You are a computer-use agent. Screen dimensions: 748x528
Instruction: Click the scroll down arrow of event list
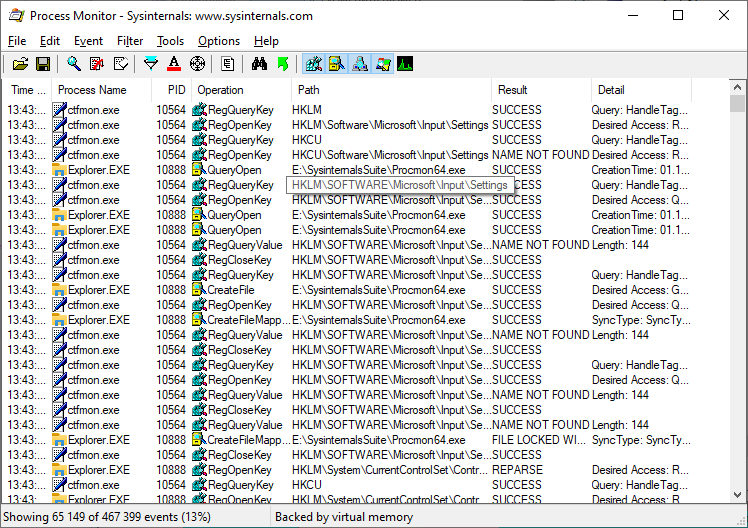tap(737, 495)
